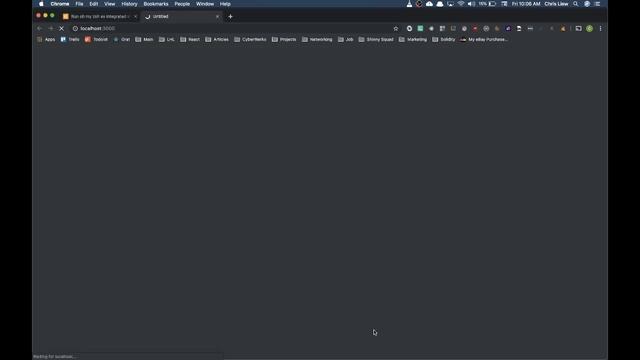The height and width of the screenshot is (360, 640).
Task: Click the Chris Liew user menu
Action: (556, 4)
